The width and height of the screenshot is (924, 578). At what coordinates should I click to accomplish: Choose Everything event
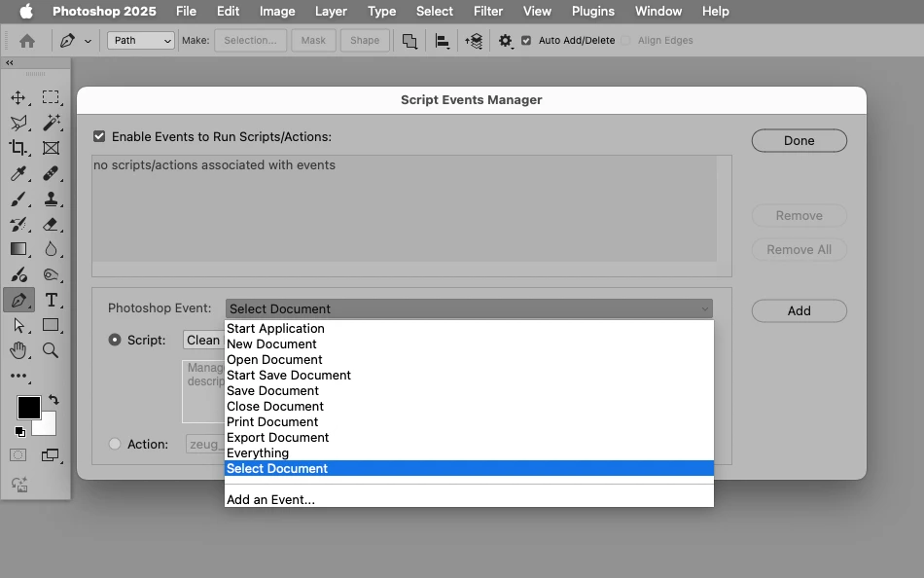click(469, 453)
